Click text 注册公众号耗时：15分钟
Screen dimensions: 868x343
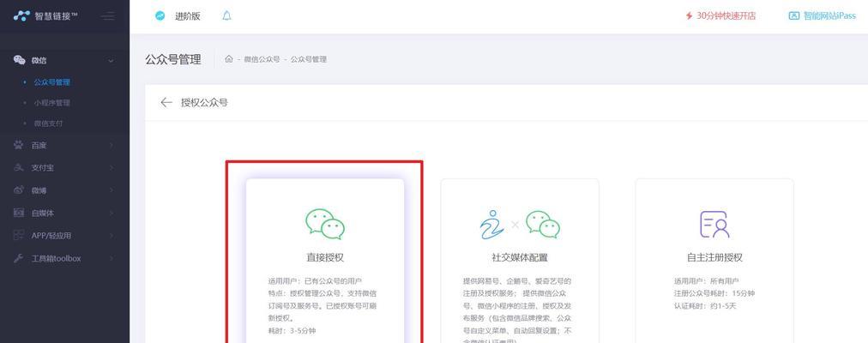(714, 293)
